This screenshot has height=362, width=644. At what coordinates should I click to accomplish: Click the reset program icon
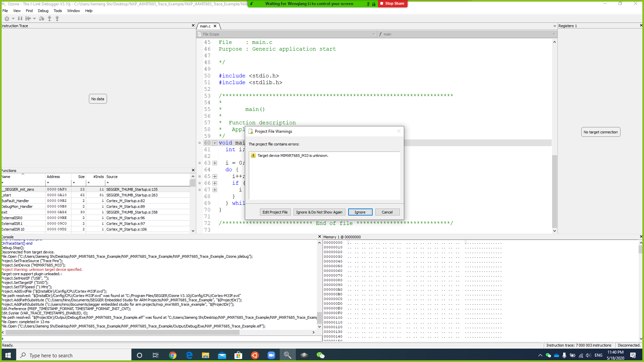(28, 18)
